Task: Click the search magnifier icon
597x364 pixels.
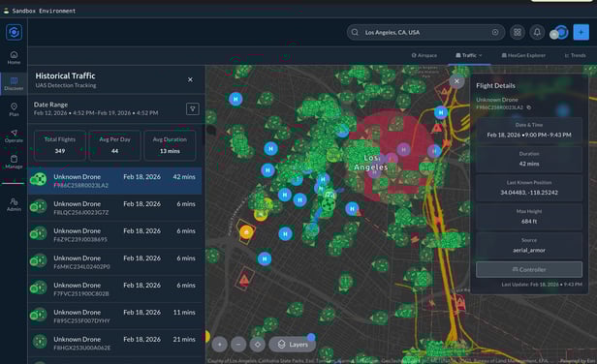Action: tap(355, 32)
